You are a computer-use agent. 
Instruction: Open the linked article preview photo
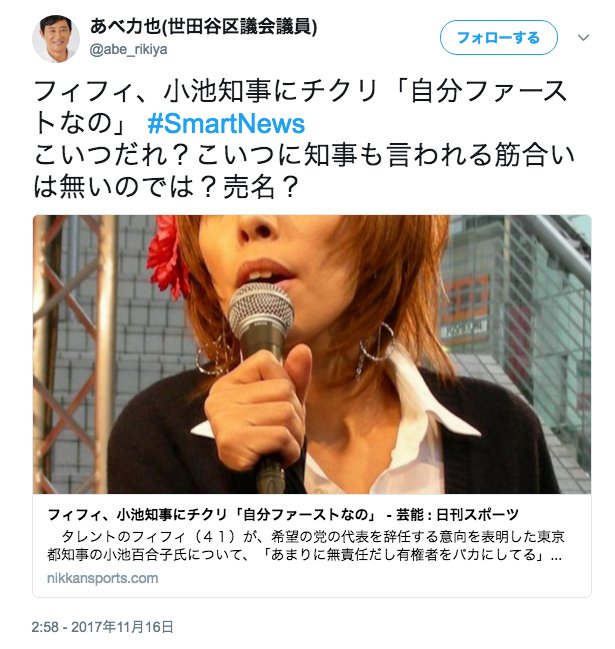pos(312,354)
